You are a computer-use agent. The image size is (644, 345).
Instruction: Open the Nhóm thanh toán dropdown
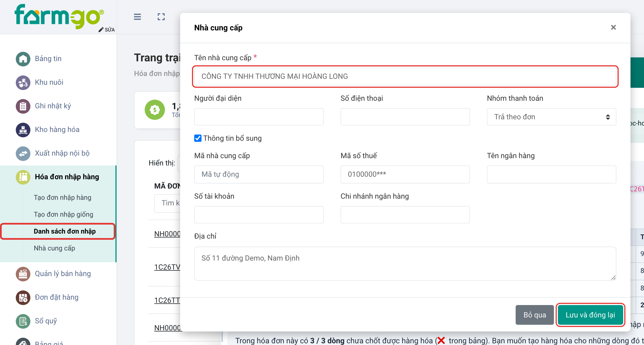tap(551, 117)
